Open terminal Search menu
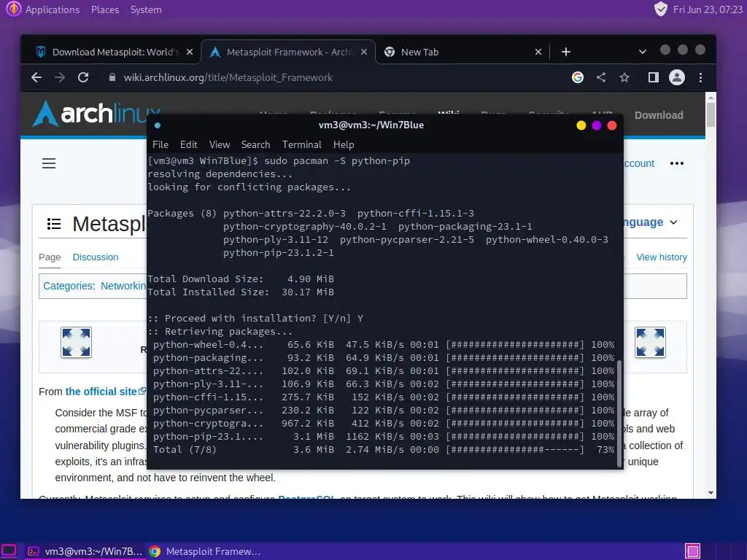 coord(255,145)
